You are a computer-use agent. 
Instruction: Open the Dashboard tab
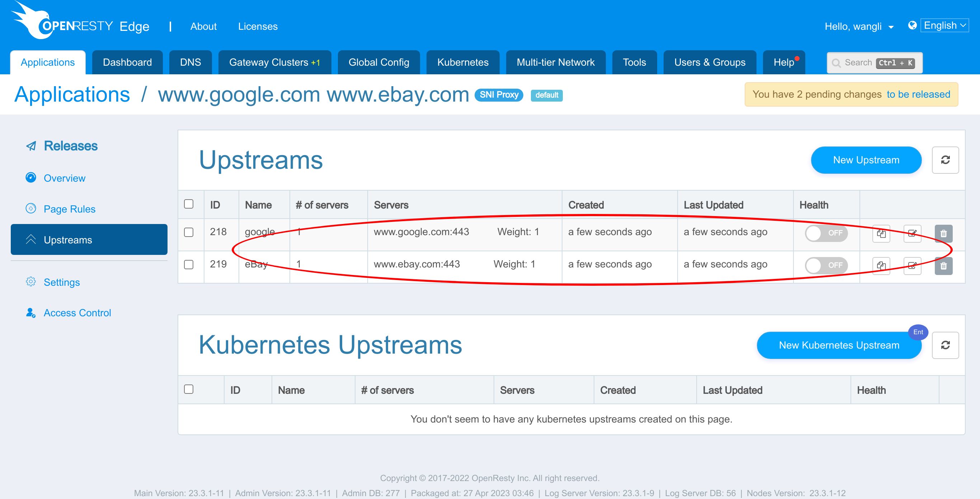click(x=127, y=62)
